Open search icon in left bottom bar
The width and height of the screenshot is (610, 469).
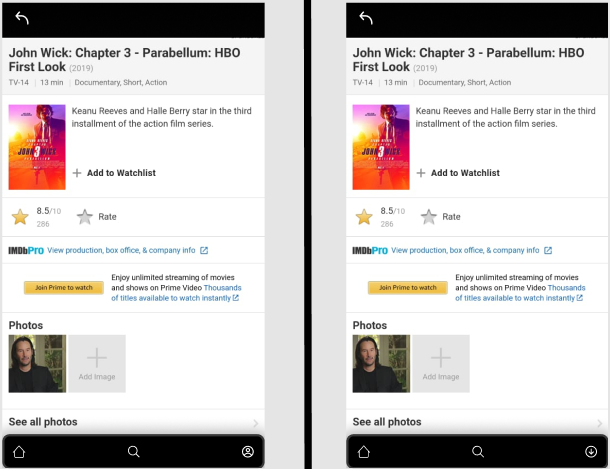coord(133,452)
